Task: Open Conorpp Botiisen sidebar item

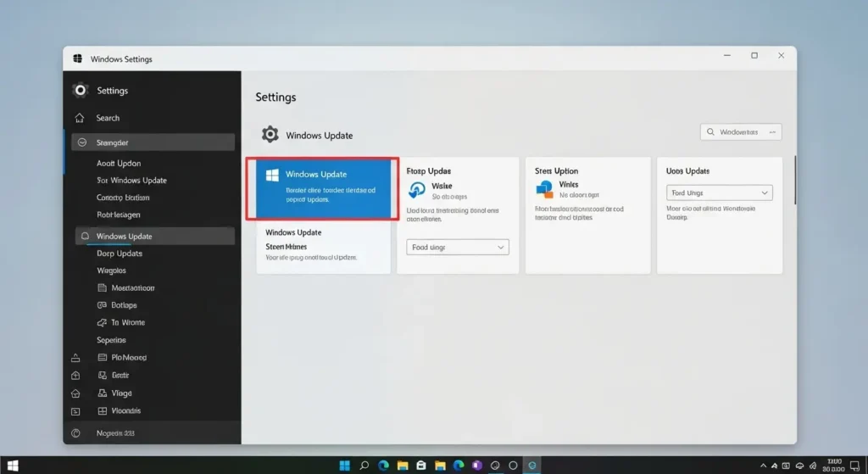Action: point(123,198)
